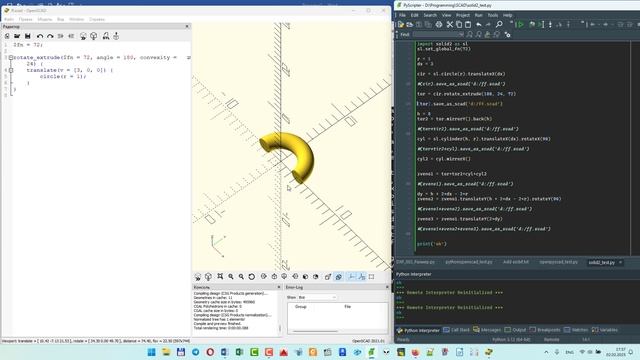Image resolution: width=640 pixels, height=360 pixels.
Task: Open Search menu in PyScripter
Action: point(430,15)
